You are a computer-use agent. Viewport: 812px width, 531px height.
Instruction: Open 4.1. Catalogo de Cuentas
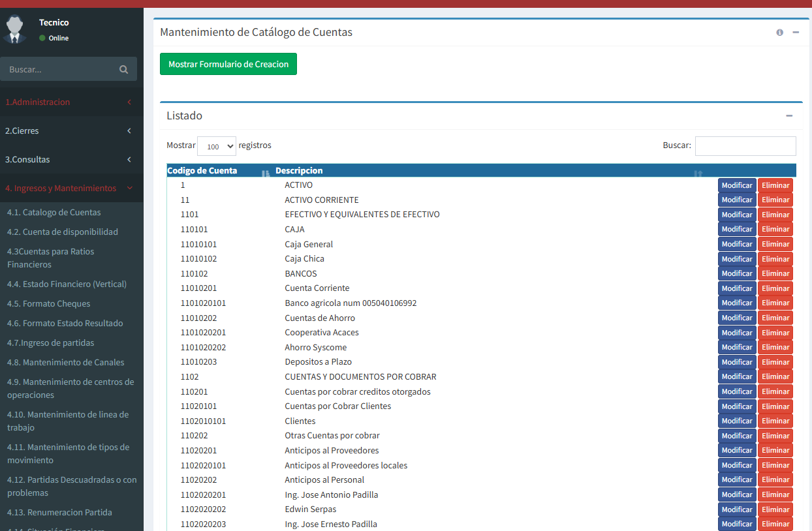54,213
